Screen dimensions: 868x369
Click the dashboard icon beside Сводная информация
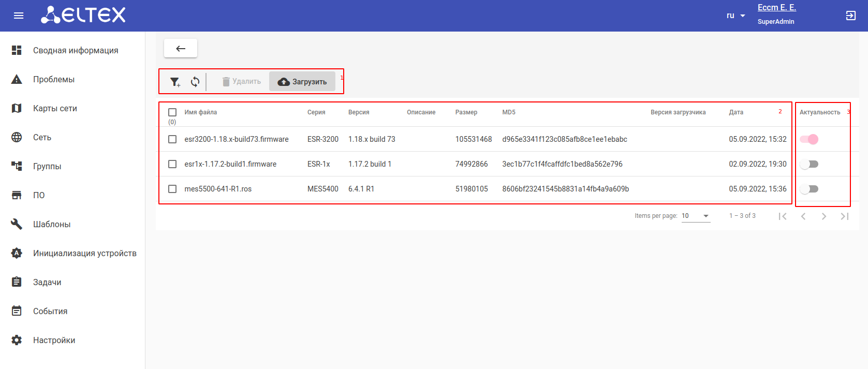[17, 50]
